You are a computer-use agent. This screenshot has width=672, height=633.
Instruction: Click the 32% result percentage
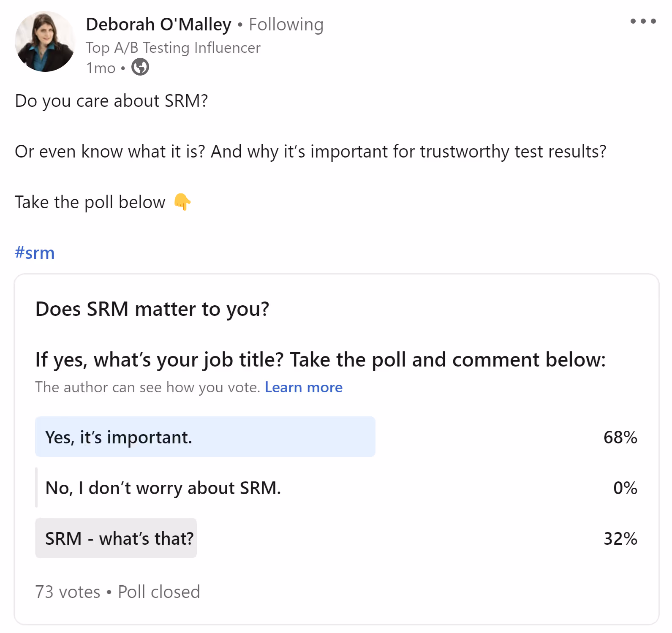tap(620, 539)
